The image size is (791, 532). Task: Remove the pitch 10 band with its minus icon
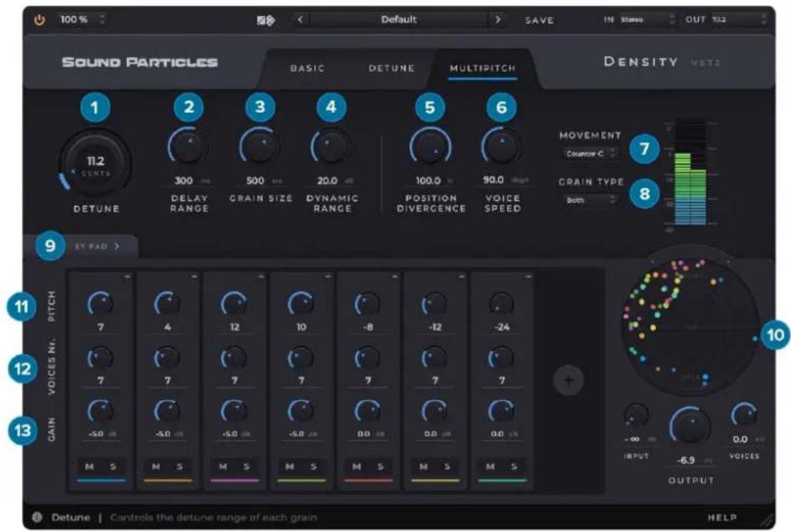coord(328,277)
